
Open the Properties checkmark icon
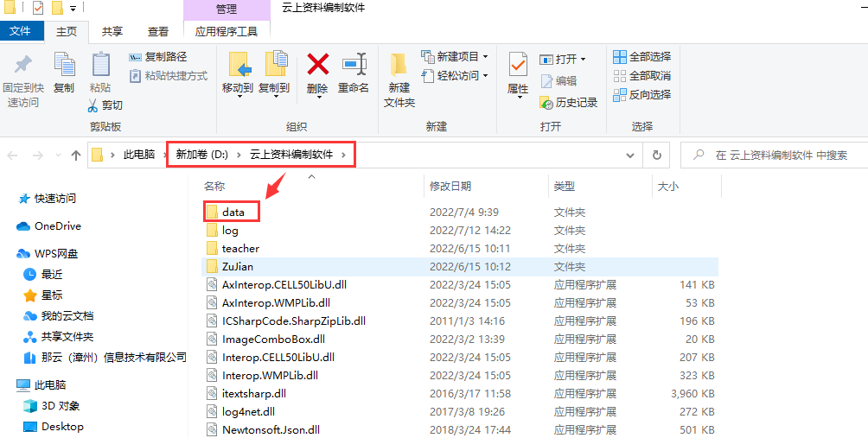(518, 66)
